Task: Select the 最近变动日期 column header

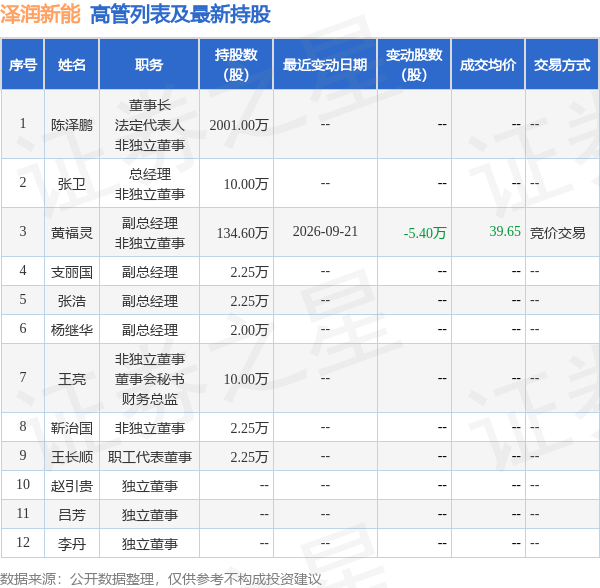Action: click(325, 64)
